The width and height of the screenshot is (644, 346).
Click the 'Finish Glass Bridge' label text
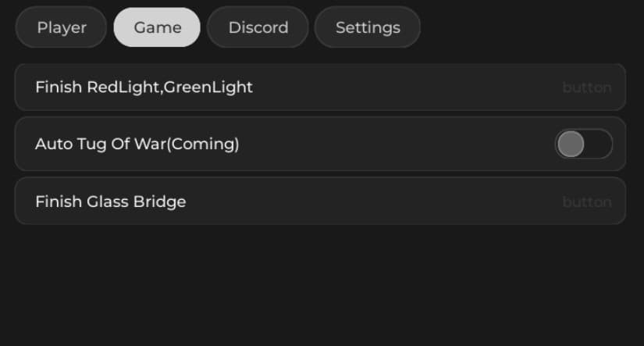pyautogui.click(x=110, y=202)
